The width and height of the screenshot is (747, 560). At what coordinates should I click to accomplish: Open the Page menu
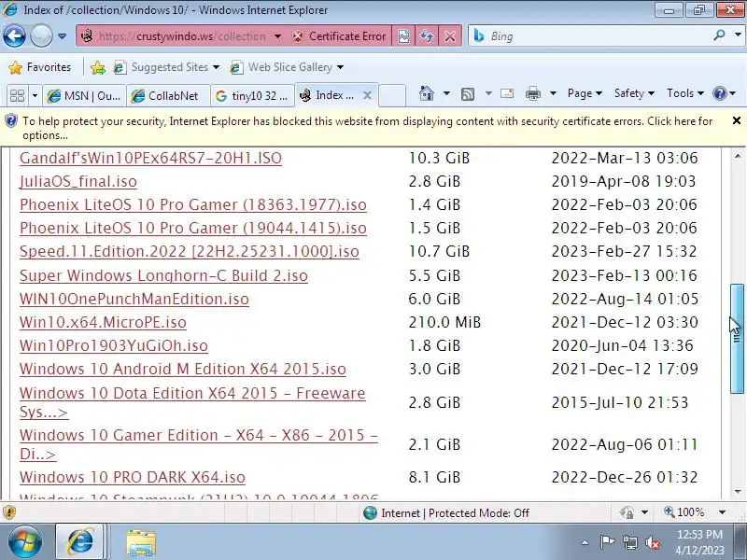pyautogui.click(x=585, y=93)
